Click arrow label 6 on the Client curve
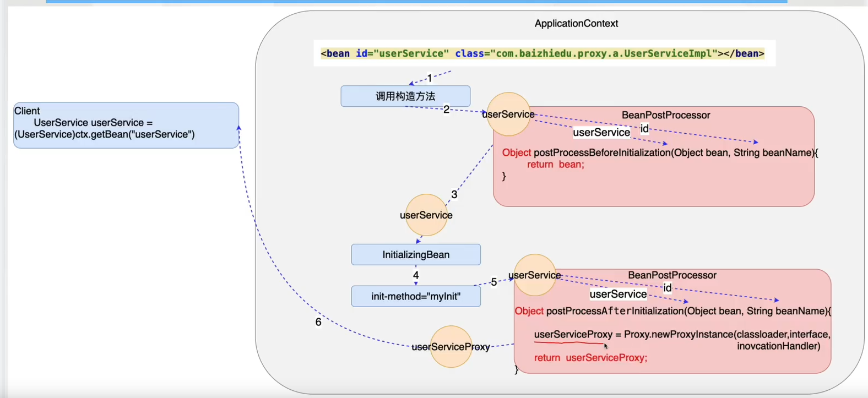Image resolution: width=868 pixels, height=398 pixels. click(x=318, y=322)
